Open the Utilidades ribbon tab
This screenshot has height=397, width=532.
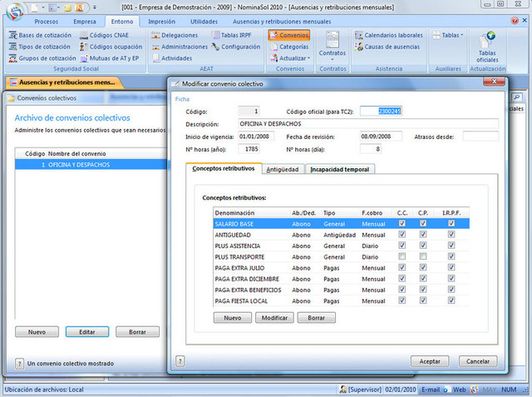(x=204, y=21)
